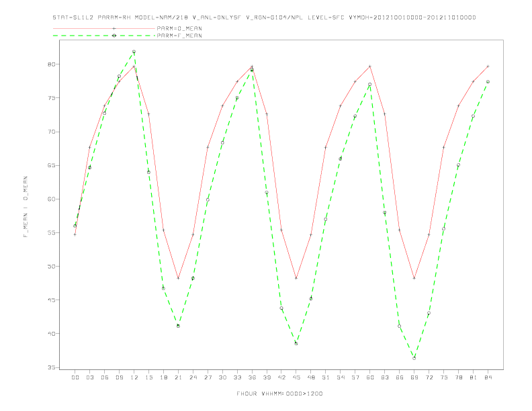Click the x-axis tick label 30

pyautogui.click(x=222, y=377)
